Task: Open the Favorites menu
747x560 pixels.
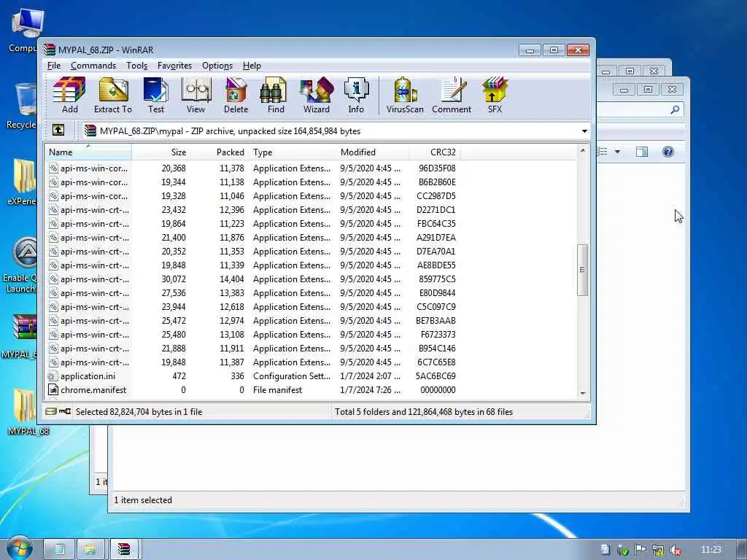Action: point(174,66)
